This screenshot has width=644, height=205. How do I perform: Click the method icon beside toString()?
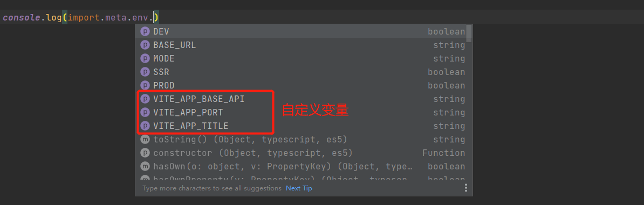(145, 139)
